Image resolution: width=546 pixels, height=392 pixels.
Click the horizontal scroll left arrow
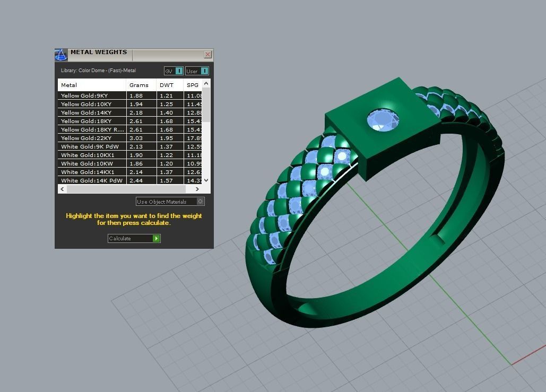click(62, 189)
